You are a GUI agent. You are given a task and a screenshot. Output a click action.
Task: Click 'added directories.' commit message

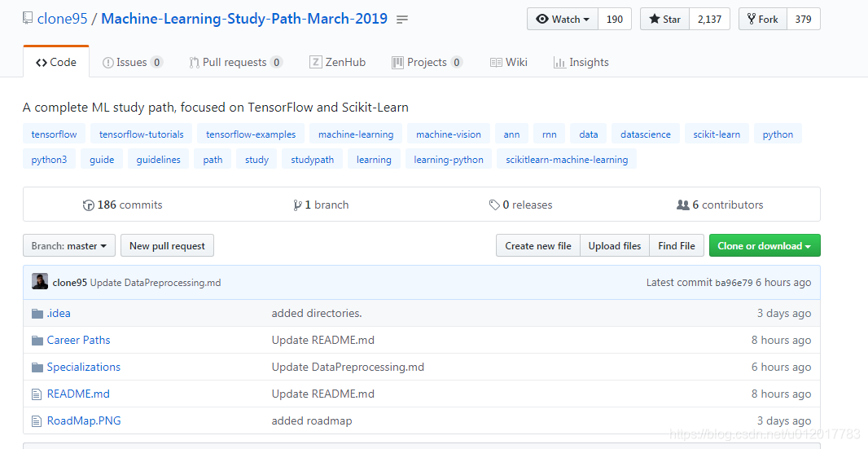click(317, 313)
